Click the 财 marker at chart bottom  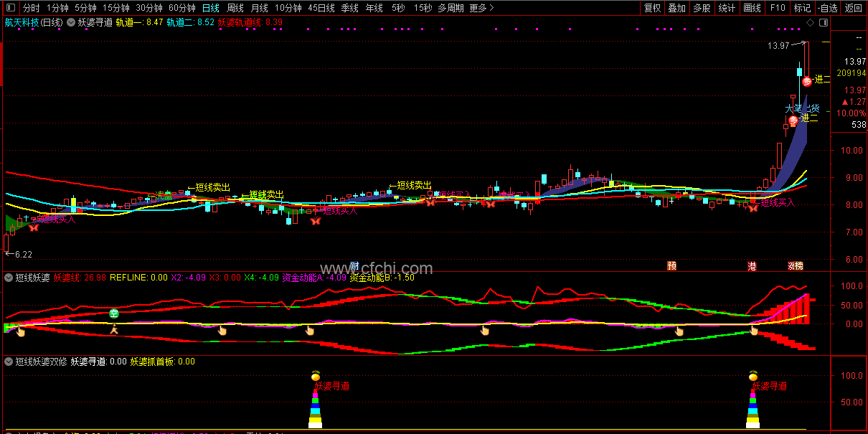pos(353,265)
